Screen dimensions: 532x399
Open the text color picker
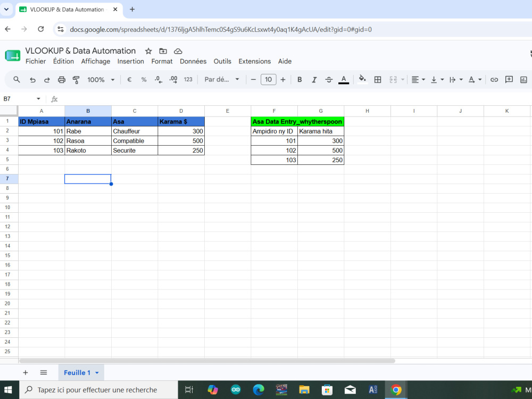(344, 80)
